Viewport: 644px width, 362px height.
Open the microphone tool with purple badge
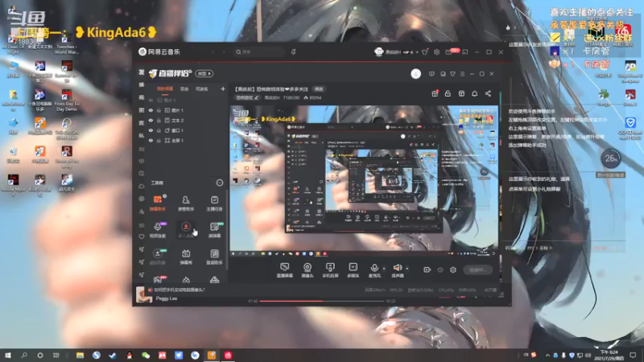pyautogui.click(x=158, y=230)
